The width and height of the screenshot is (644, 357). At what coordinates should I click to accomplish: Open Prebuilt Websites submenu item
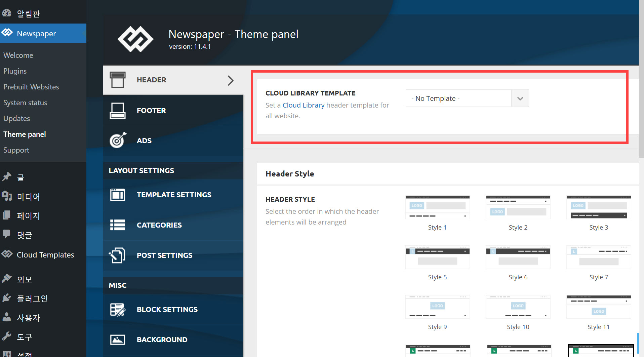pos(31,87)
